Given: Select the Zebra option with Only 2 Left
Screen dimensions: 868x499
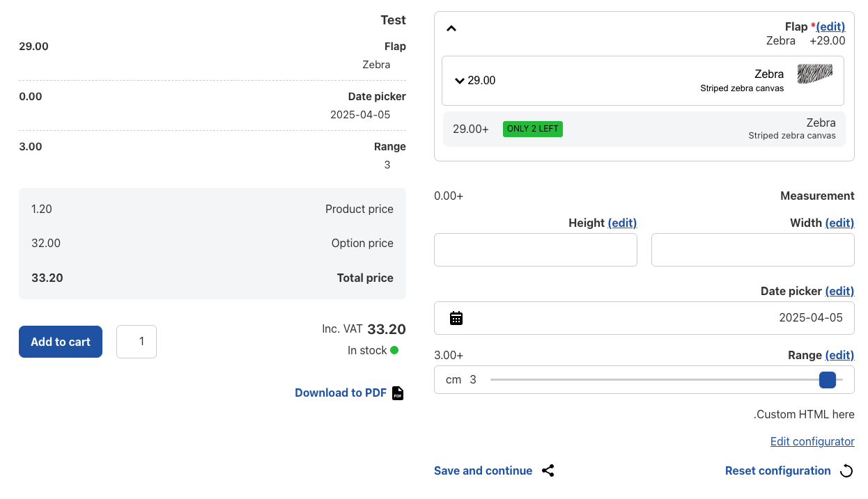Looking at the screenshot, I should [x=644, y=129].
